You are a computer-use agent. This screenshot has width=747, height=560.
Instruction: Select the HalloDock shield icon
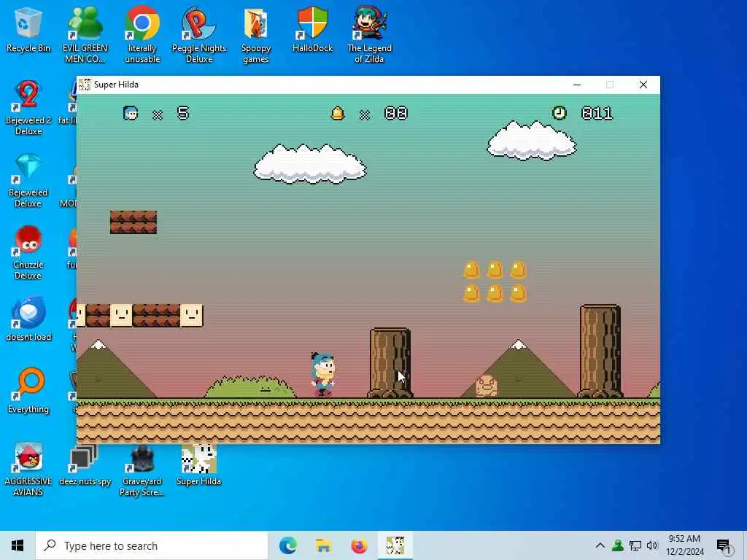coord(312,30)
